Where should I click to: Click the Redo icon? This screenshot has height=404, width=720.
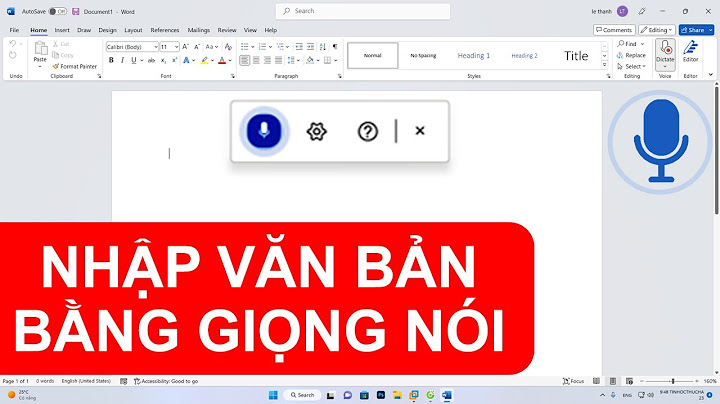(x=12, y=56)
